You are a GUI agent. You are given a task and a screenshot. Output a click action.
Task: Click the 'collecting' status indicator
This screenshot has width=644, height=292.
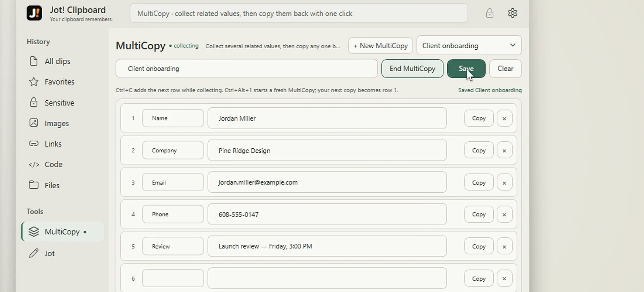click(x=184, y=46)
